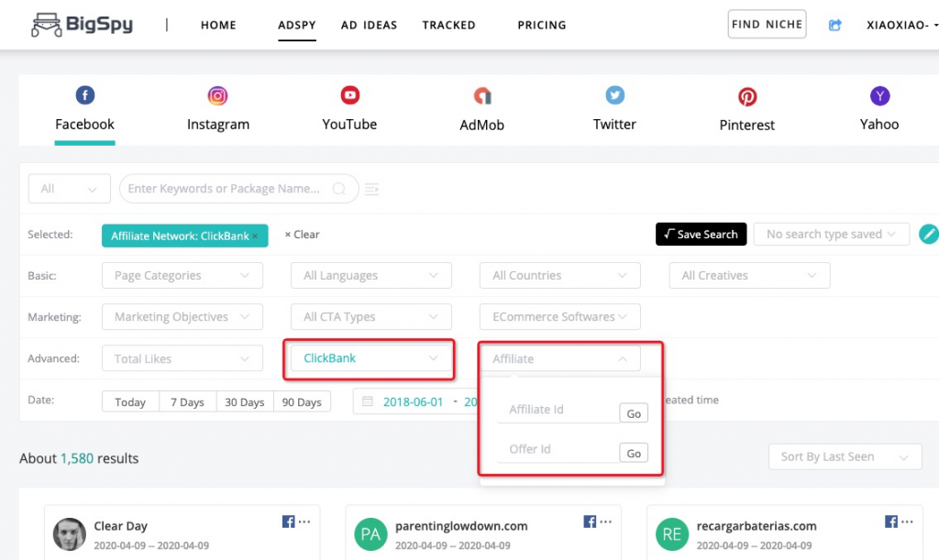Click Facebook icon on parentinglowdown.com card
This screenshot has height=560, width=939.
pos(590,522)
